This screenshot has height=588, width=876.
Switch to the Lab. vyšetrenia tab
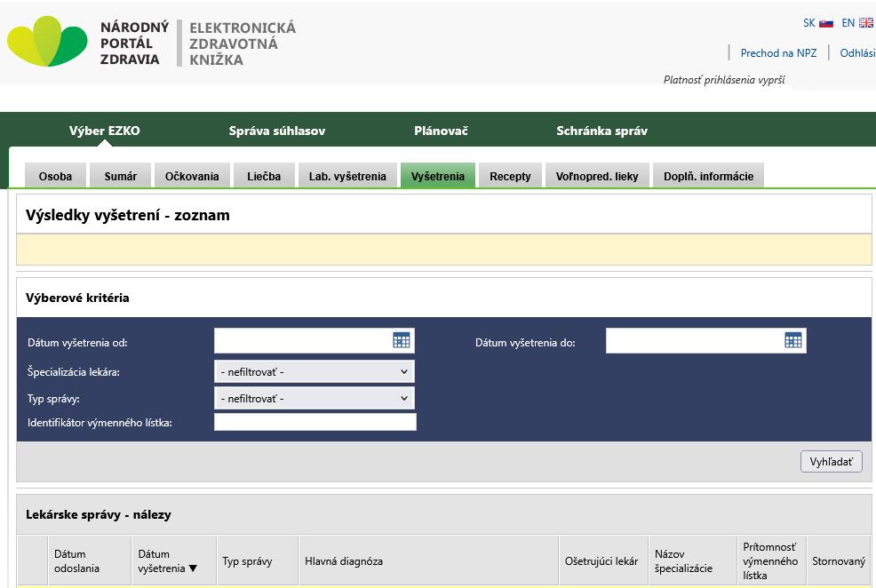tap(347, 176)
